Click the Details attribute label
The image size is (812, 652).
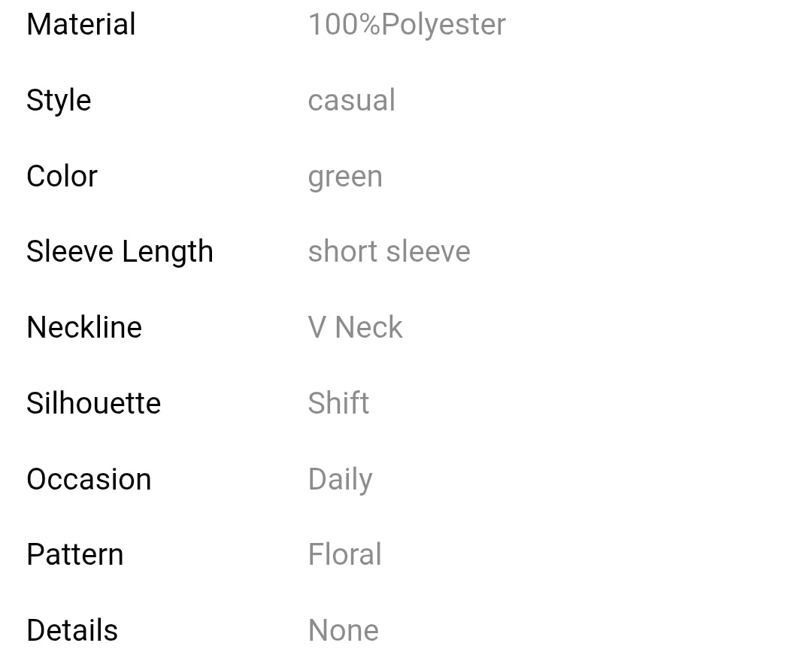(72, 630)
